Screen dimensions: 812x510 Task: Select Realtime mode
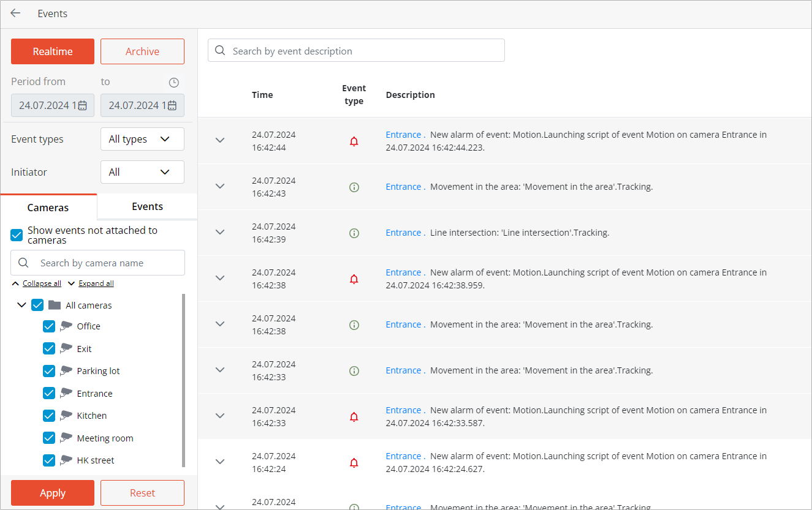53,51
